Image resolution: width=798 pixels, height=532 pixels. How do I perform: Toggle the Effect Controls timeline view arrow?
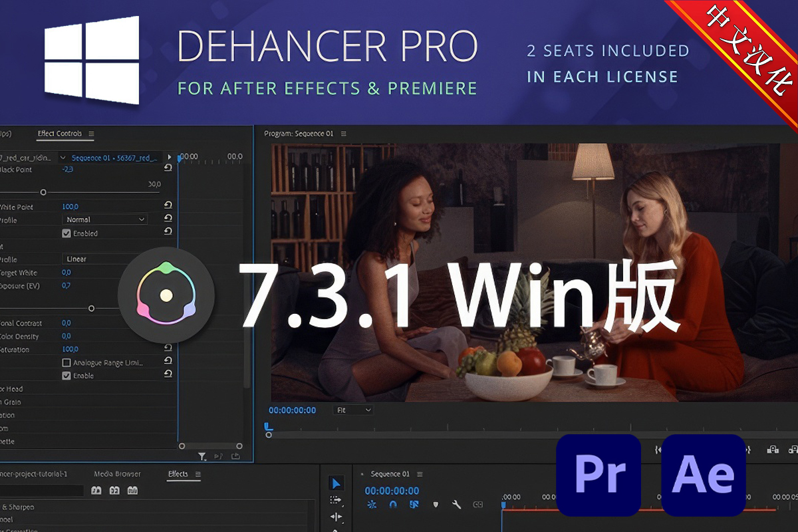[x=170, y=158]
